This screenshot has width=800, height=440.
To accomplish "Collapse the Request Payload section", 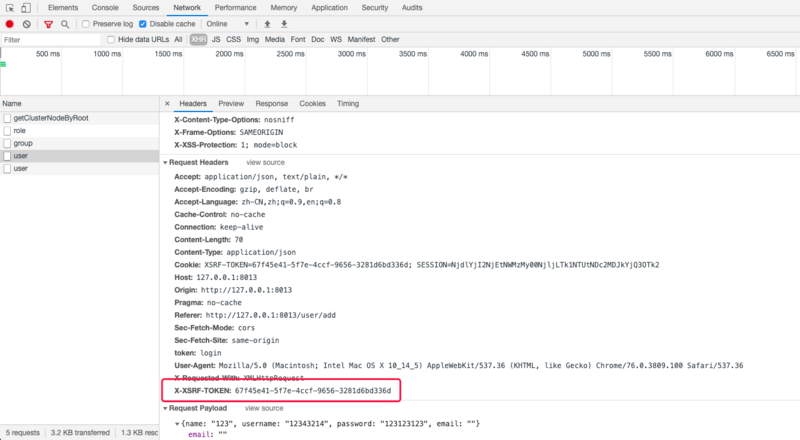I will (x=165, y=408).
